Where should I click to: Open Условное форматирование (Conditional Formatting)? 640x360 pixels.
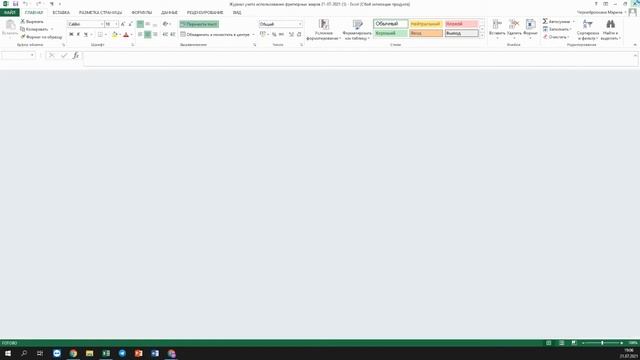(324, 29)
